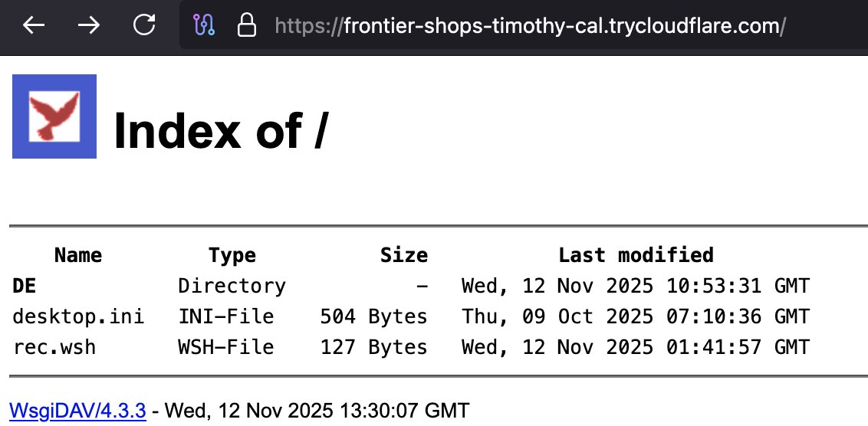The height and width of the screenshot is (426, 868).
Task: Click the Index of / heading
Action: (x=221, y=130)
